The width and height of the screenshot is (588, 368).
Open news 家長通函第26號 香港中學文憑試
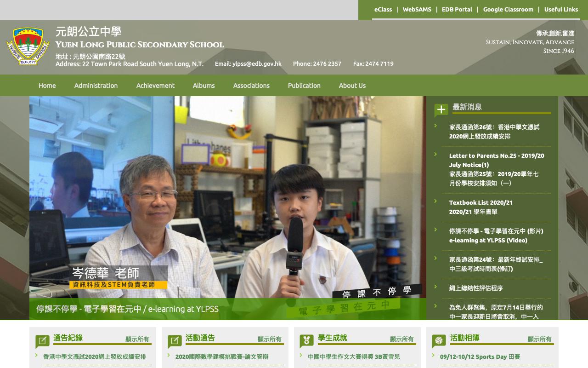point(494,132)
